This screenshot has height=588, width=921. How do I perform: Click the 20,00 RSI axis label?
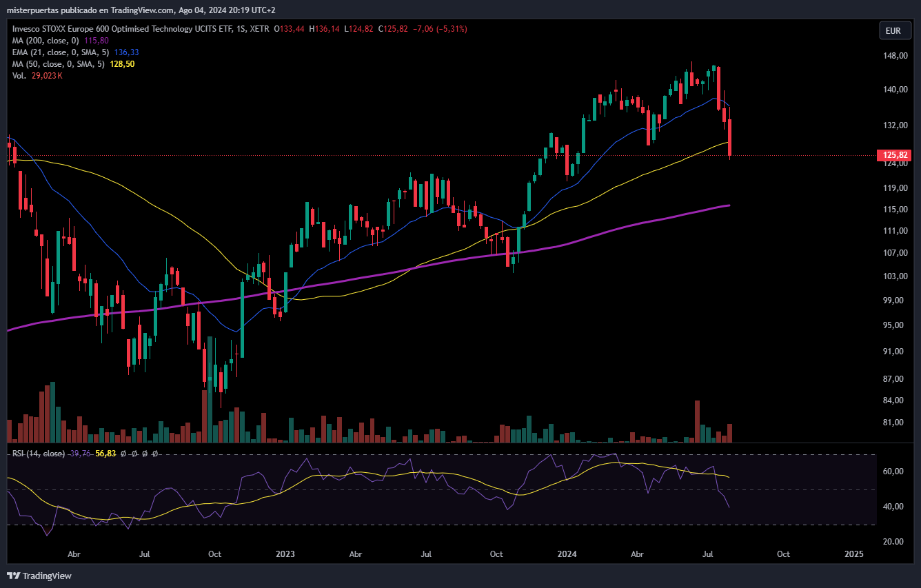coord(894,542)
